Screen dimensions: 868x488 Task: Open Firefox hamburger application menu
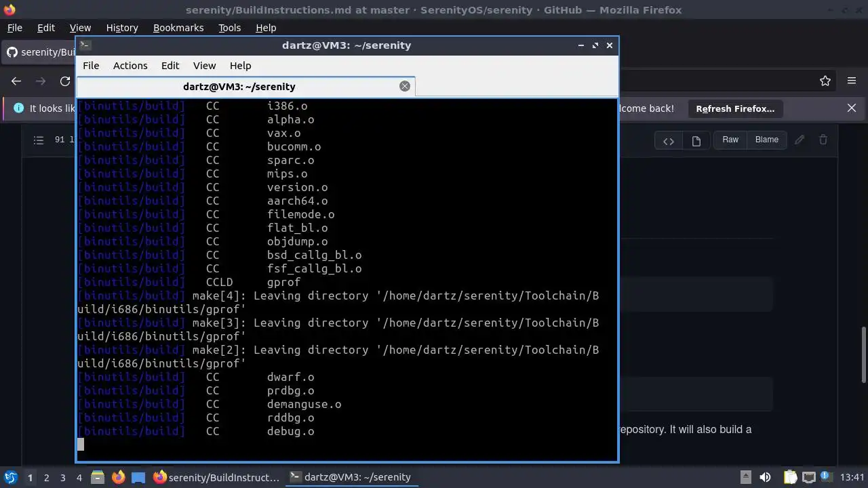click(852, 81)
